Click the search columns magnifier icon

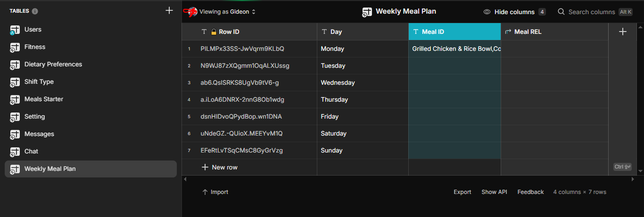coord(561,12)
